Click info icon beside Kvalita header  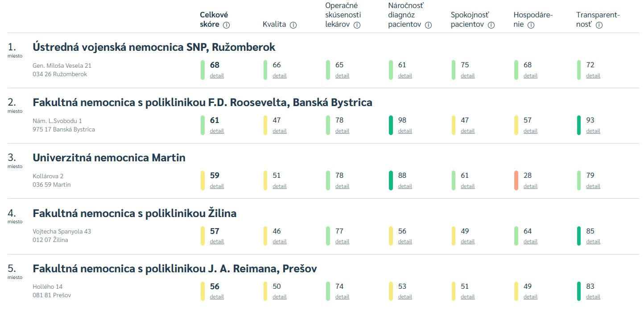(293, 25)
